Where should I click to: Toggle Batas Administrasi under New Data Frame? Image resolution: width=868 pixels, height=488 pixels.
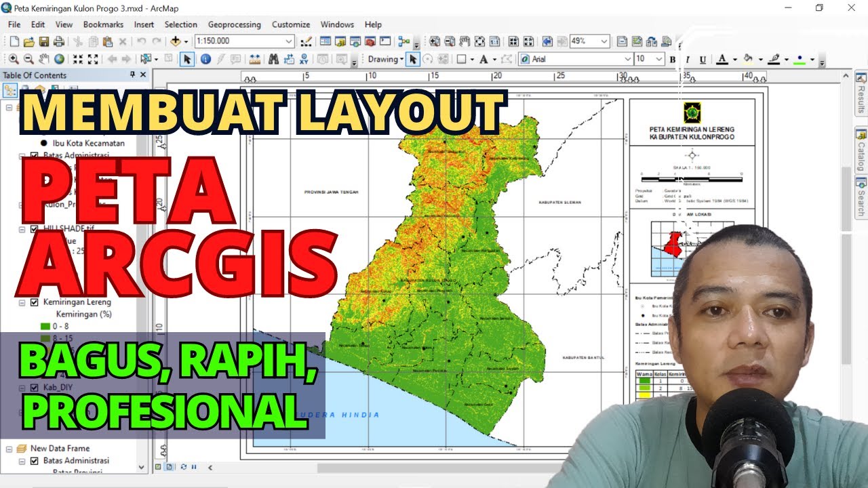[x=34, y=461]
